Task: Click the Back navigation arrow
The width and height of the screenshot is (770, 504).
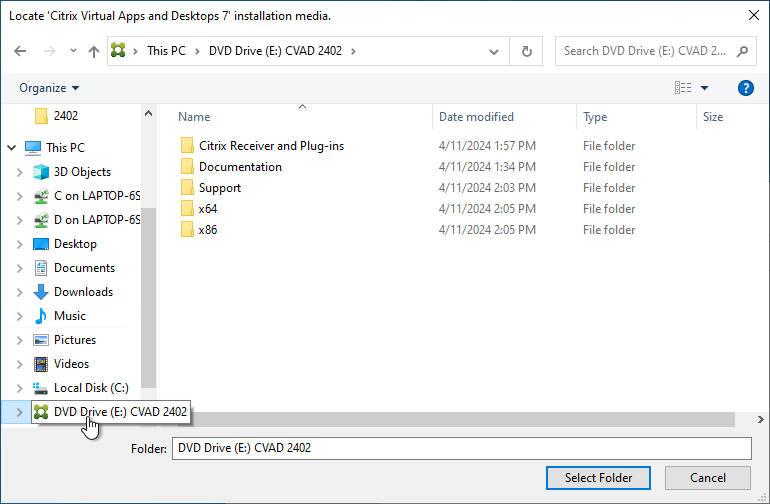Action: coord(21,51)
